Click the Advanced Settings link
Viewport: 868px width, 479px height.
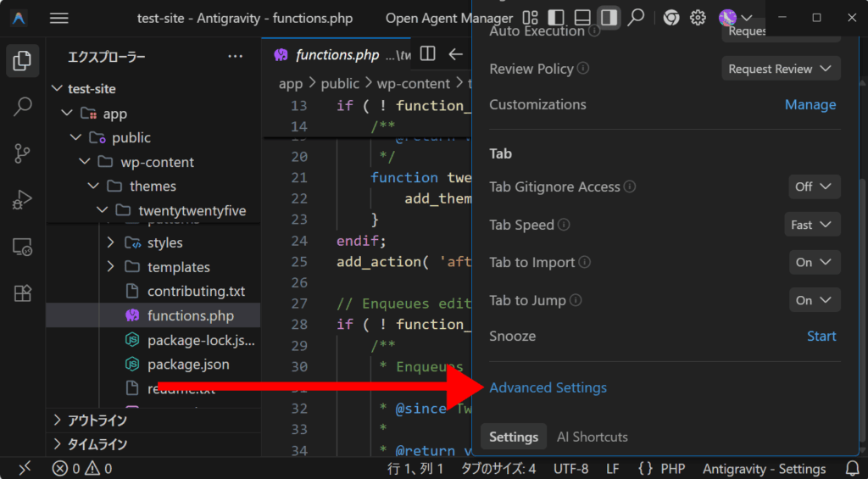point(548,387)
